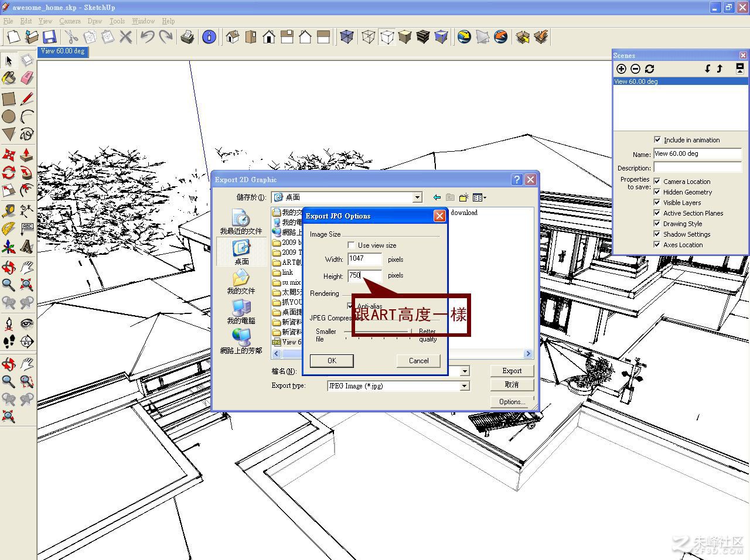Select the Circle tool
This screenshot has width=750, height=560.
[x=9, y=116]
